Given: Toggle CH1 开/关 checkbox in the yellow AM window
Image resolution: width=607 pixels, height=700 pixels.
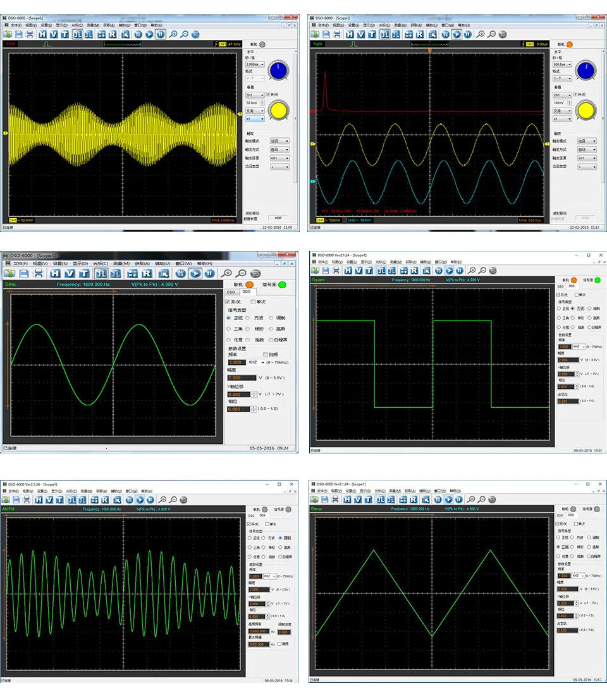Looking at the screenshot, I should 268,95.
